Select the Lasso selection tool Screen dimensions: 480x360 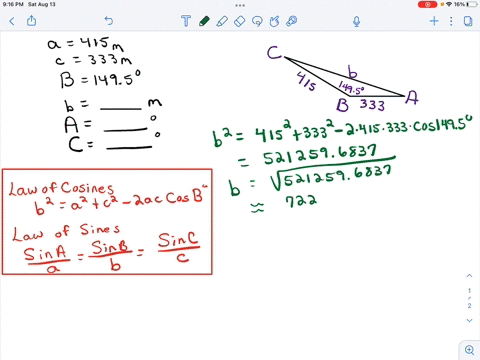(257, 21)
